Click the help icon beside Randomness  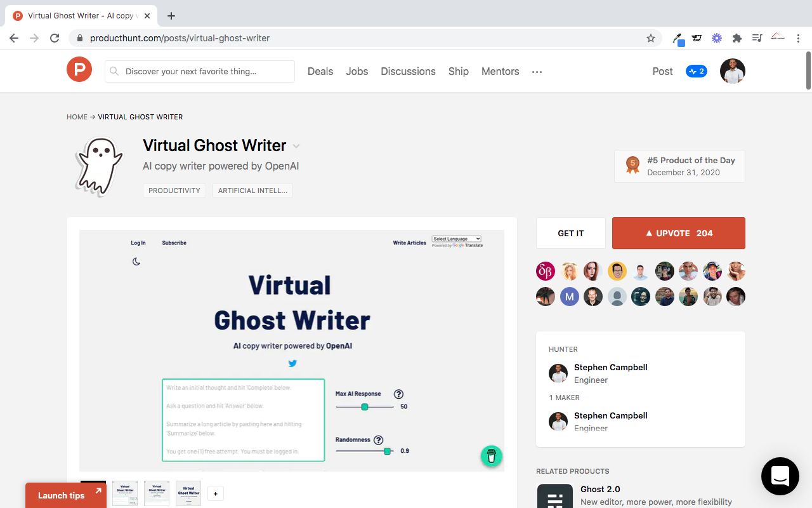pos(379,439)
